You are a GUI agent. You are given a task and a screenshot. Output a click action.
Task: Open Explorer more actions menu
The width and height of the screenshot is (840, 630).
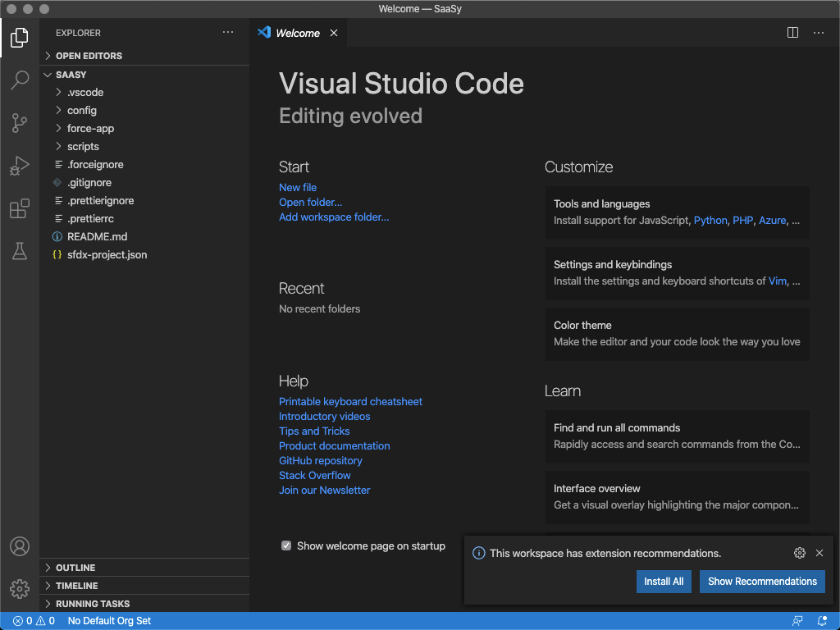[228, 33]
